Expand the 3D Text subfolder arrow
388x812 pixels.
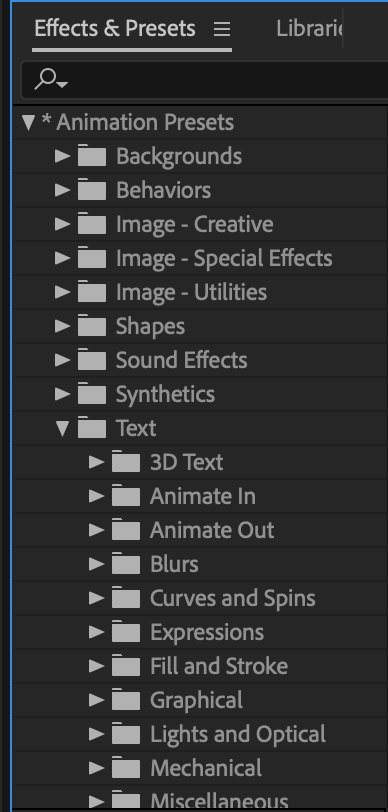96,462
